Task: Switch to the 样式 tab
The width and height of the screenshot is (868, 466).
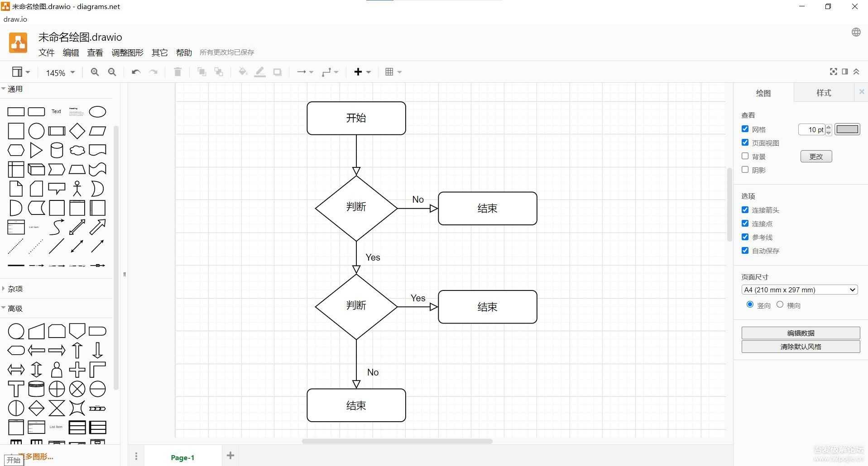Action: tap(824, 93)
